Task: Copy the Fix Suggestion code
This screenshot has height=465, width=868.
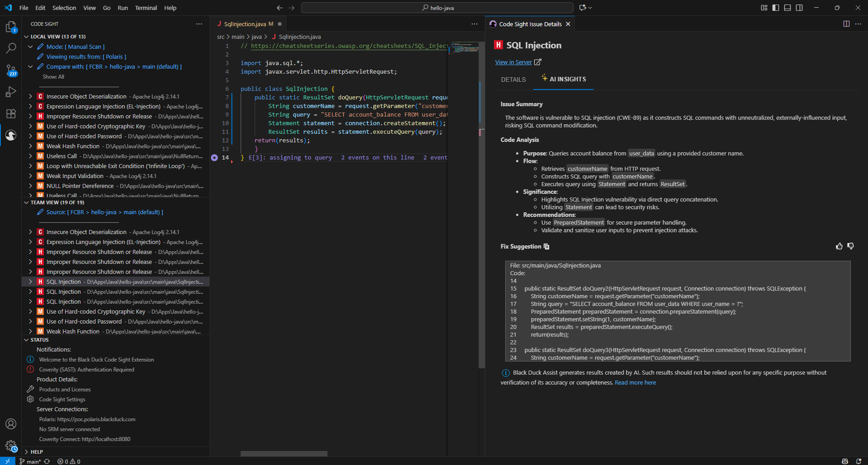Action: 546,247
